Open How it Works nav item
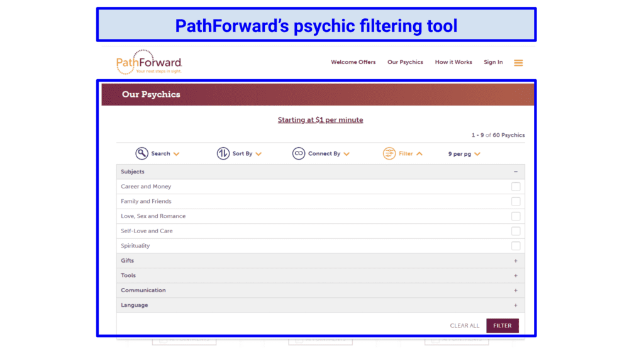The height and width of the screenshot is (362, 644). [453, 62]
